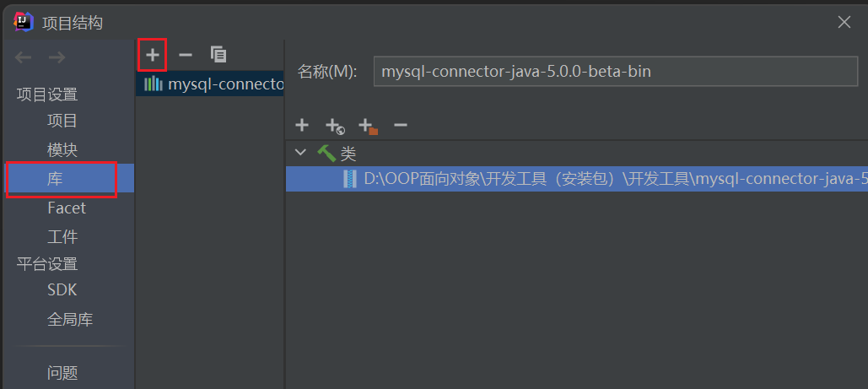This screenshot has width=868, height=389.
Task: Click the 名称(M) name input field
Action: point(616,72)
